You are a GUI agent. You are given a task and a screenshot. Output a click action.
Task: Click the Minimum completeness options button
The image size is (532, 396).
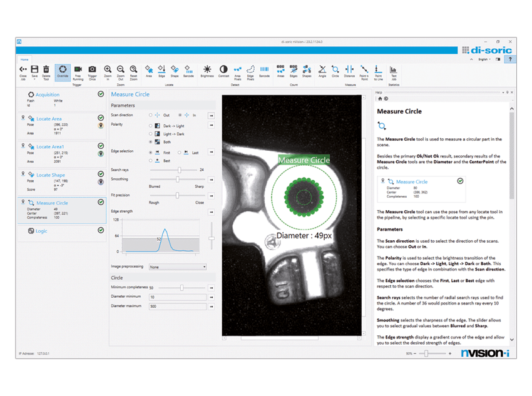pos(212,288)
